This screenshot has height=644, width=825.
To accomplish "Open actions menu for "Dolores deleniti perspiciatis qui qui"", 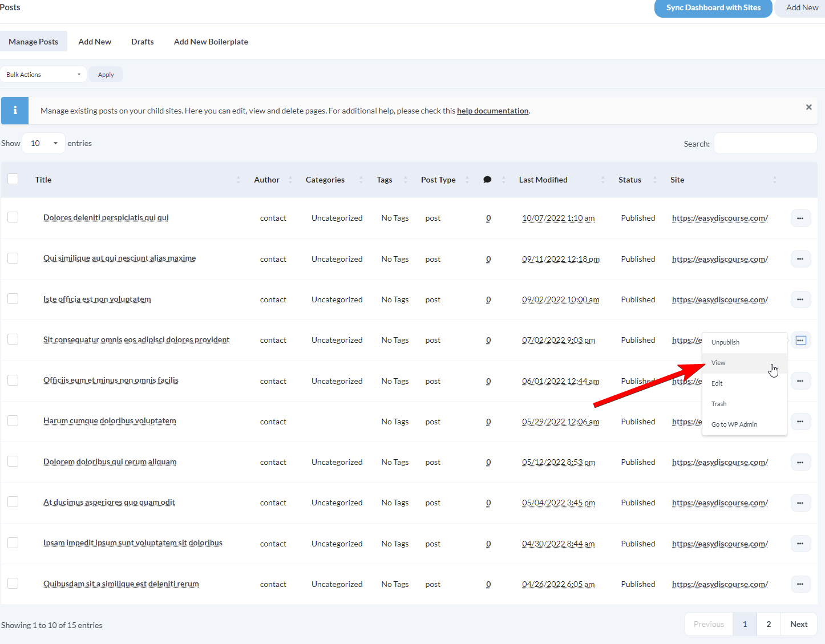I will [x=800, y=218].
